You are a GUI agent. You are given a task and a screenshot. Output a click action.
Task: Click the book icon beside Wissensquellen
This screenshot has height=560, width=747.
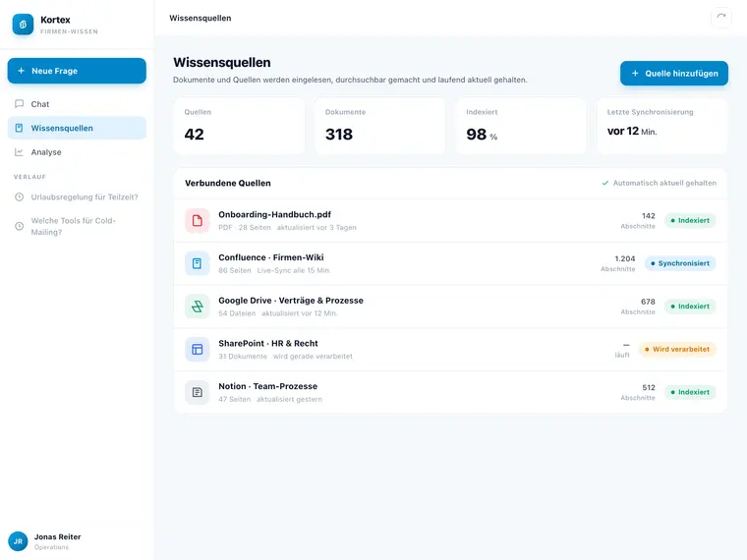(19, 128)
